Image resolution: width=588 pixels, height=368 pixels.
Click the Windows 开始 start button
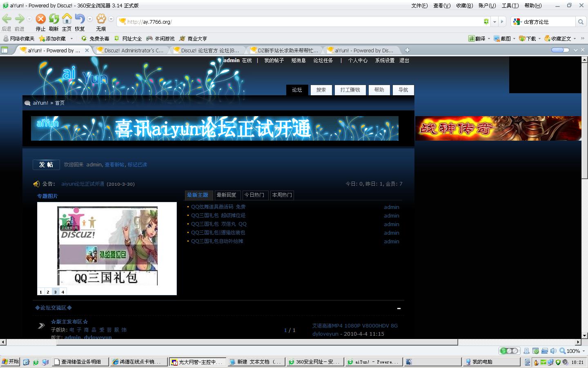10,362
